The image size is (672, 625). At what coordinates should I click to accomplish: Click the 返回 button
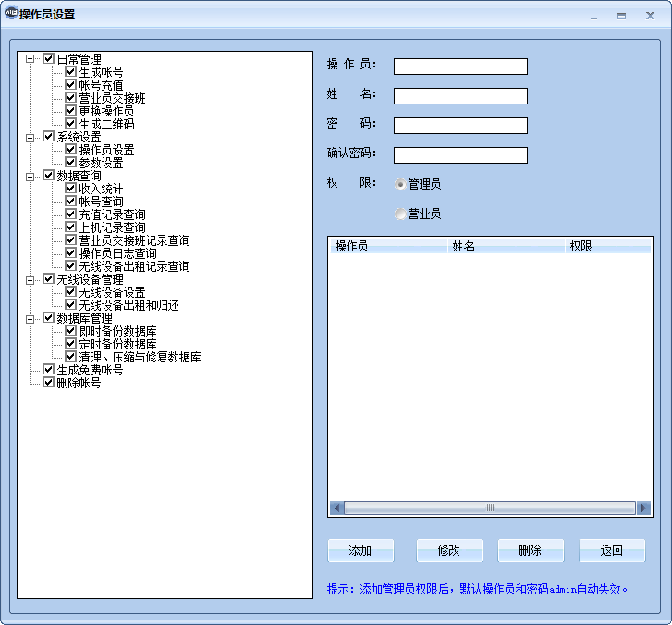(x=612, y=550)
